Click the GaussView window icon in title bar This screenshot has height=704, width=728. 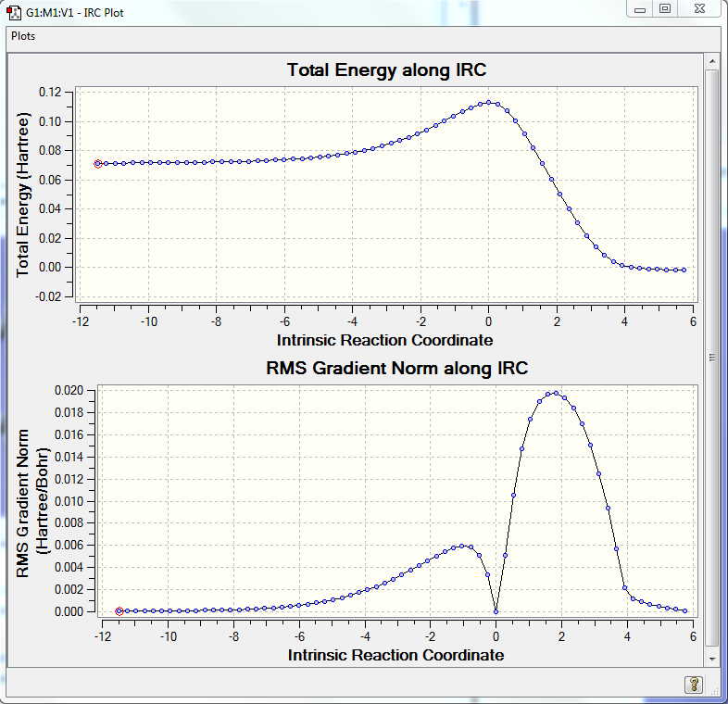14,13
